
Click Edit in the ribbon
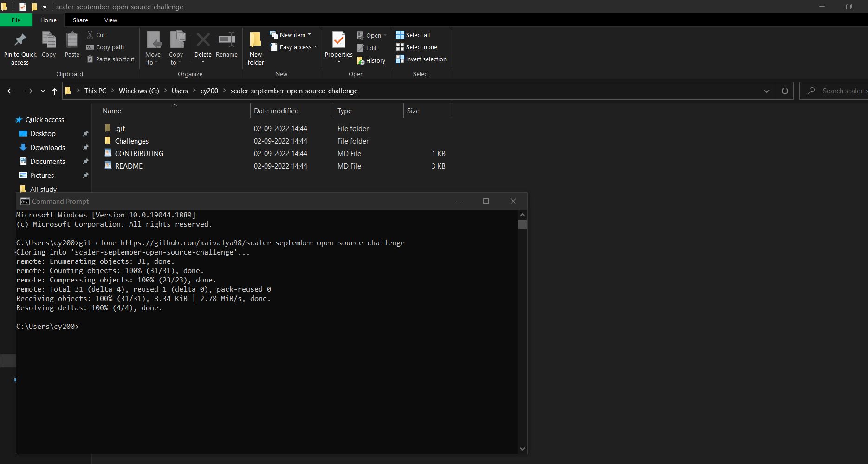(x=367, y=48)
